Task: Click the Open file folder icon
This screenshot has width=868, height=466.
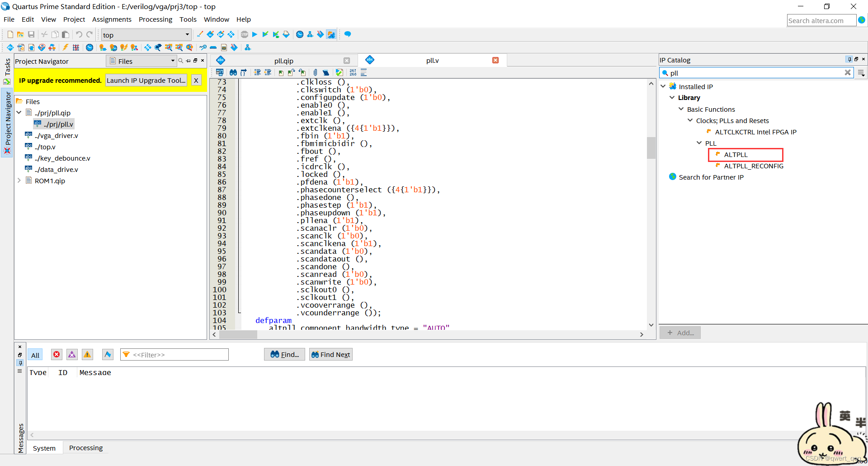Action: (x=20, y=34)
